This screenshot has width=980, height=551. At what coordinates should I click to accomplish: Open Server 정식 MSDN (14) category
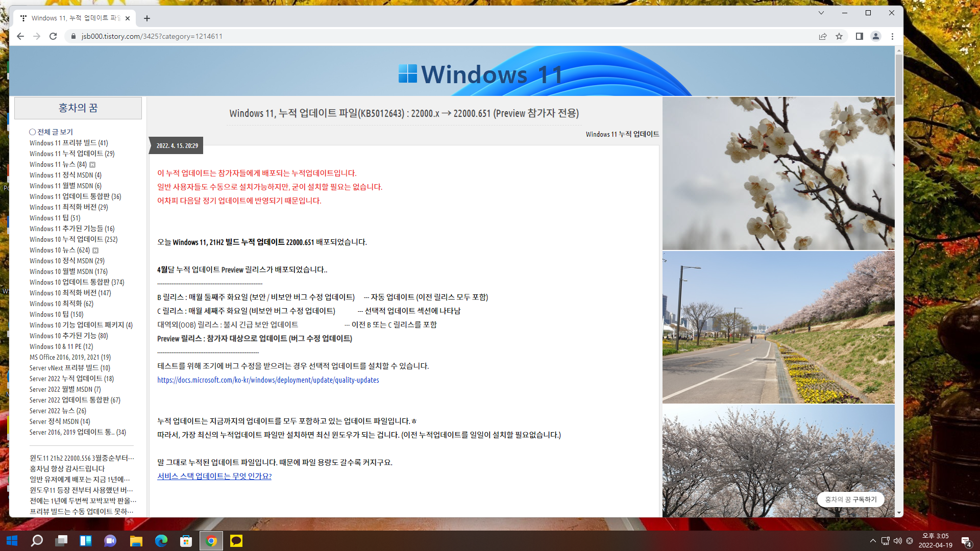[60, 421]
